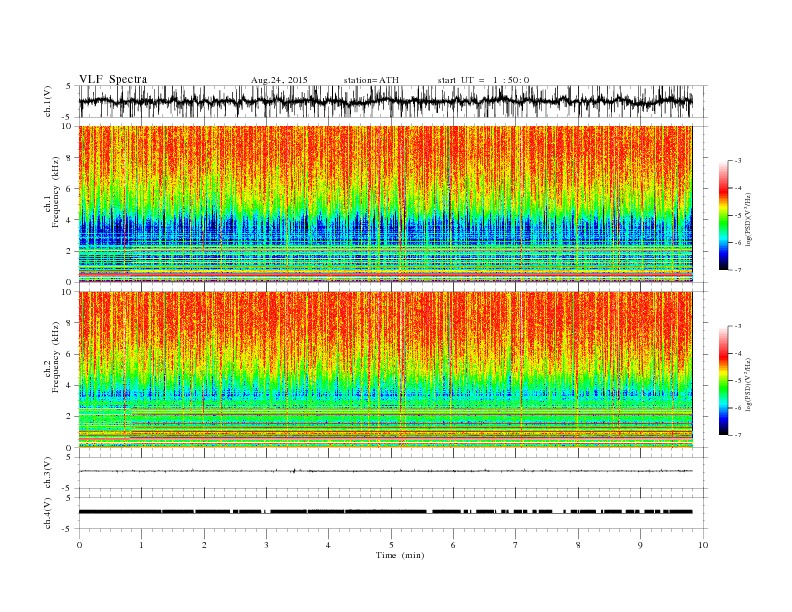Click the "station=ATH" header text
This screenshot has height=612, width=792.
(x=371, y=80)
